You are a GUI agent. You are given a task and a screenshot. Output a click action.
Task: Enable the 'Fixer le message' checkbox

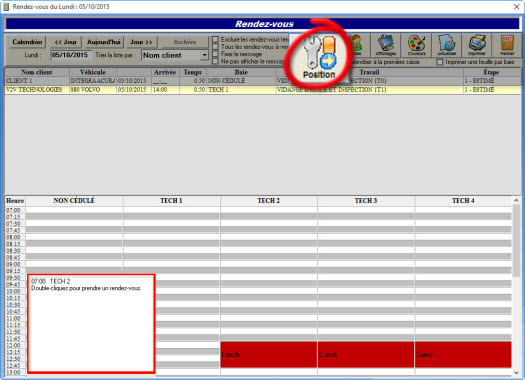tap(215, 54)
